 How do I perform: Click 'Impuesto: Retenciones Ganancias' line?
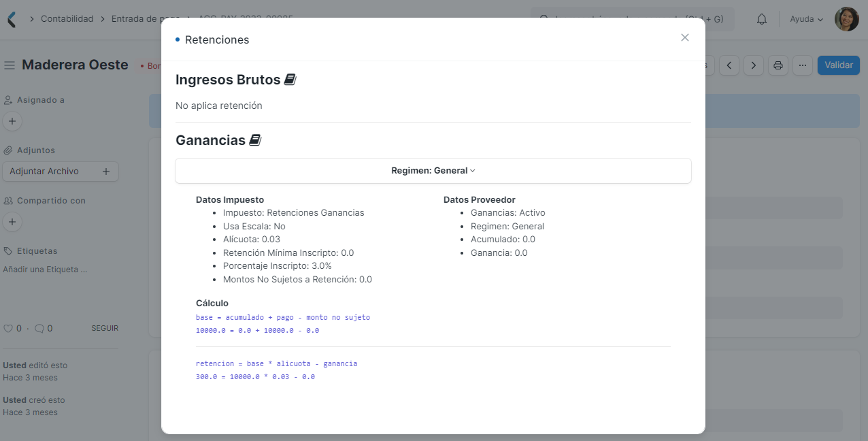click(x=294, y=213)
